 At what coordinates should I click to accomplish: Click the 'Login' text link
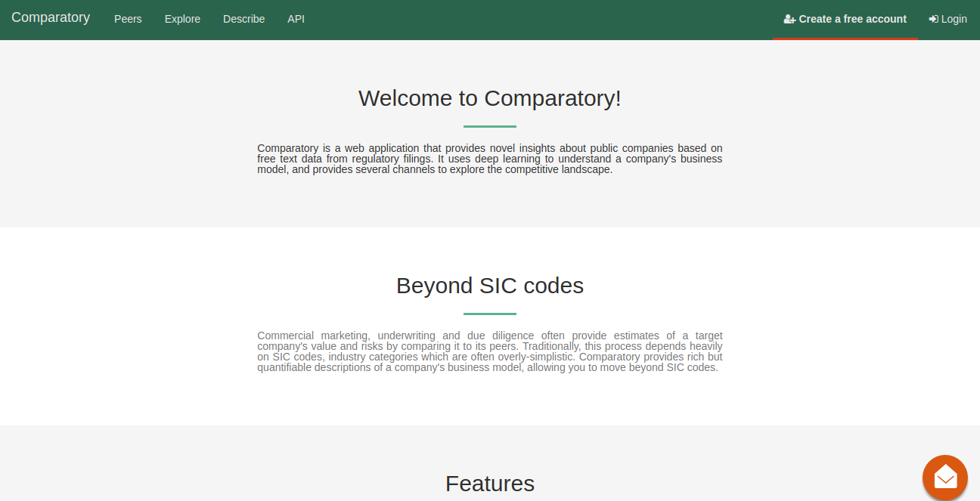[954, 19]
